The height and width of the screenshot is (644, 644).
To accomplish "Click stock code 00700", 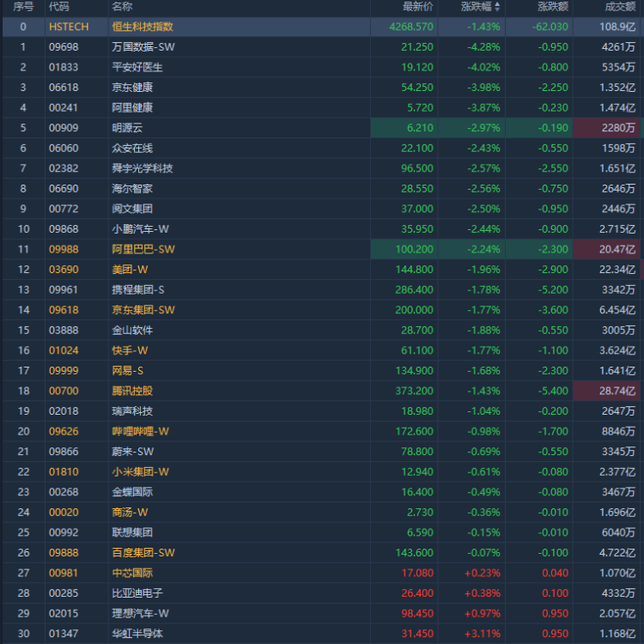I will point(64,391).
